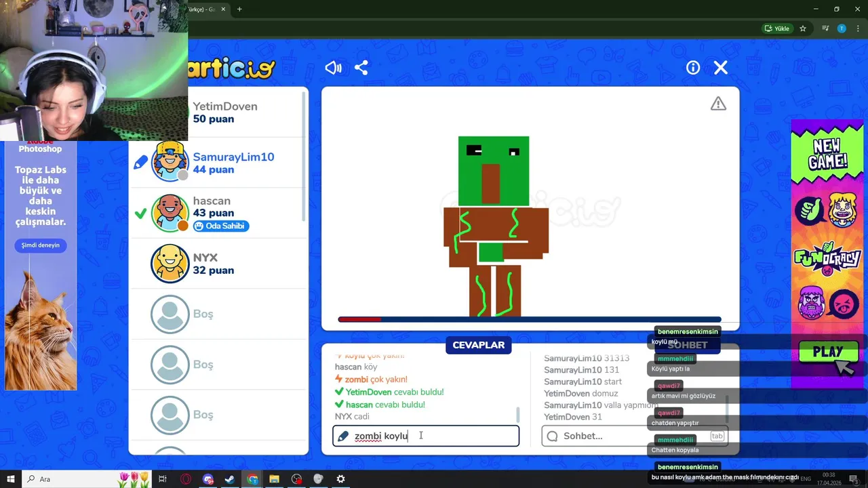Select the first empty Boş player slot
The image size is (868, 488).
tap(170, 314)
